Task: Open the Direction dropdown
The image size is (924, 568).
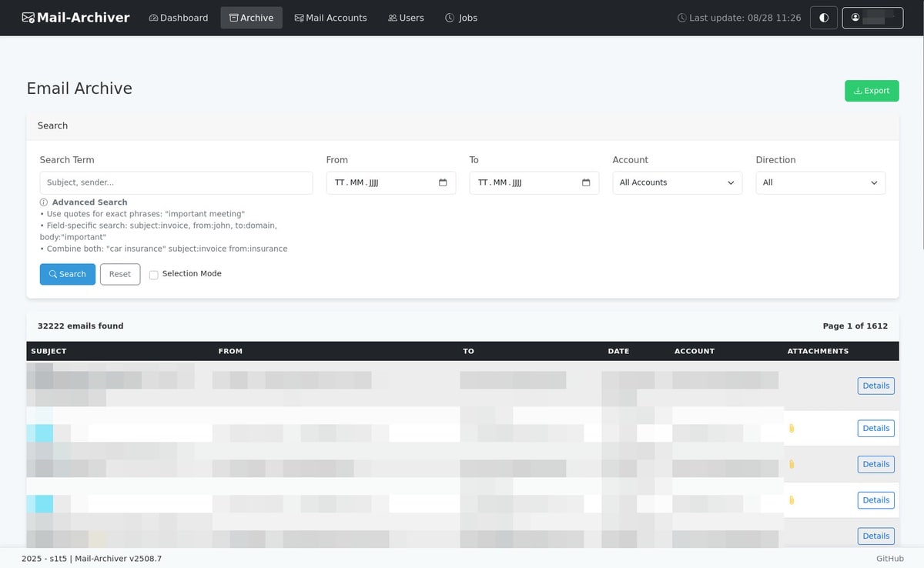Action: coord(820,182)
